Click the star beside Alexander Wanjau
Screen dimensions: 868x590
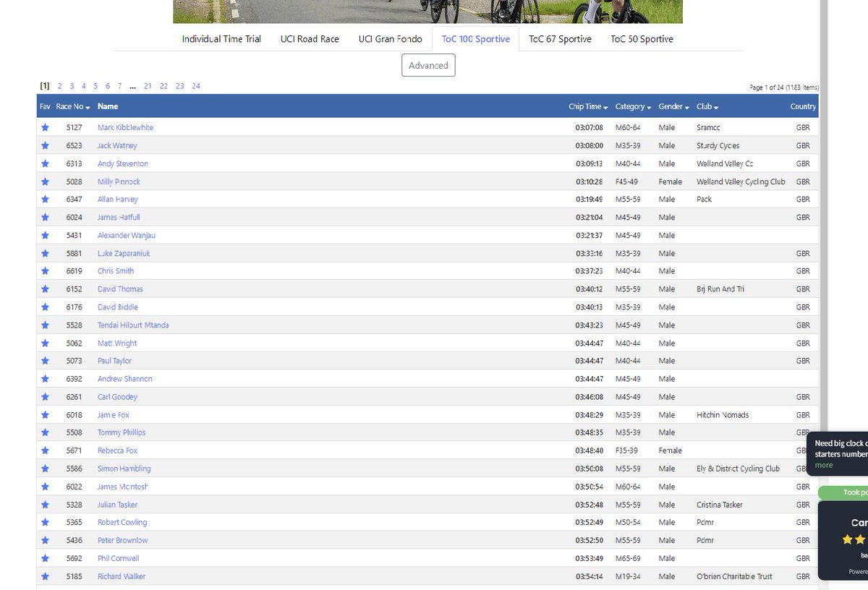tap(45, 235)
